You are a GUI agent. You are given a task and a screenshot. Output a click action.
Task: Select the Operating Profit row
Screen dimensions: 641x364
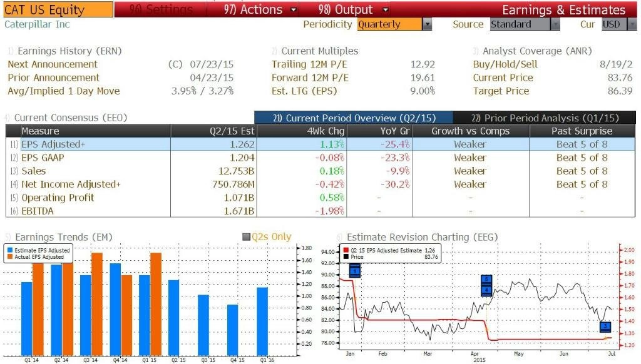(320, 198)
